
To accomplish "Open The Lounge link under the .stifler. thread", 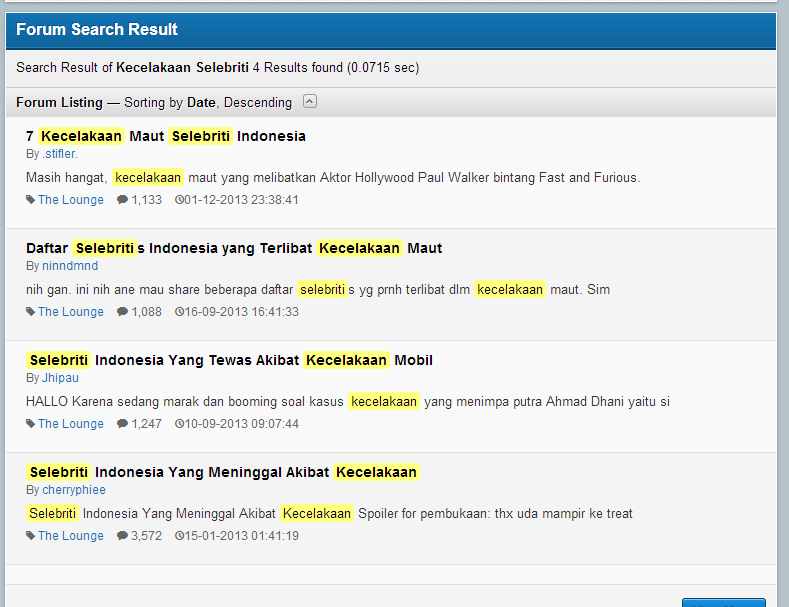I will point(71,200).
